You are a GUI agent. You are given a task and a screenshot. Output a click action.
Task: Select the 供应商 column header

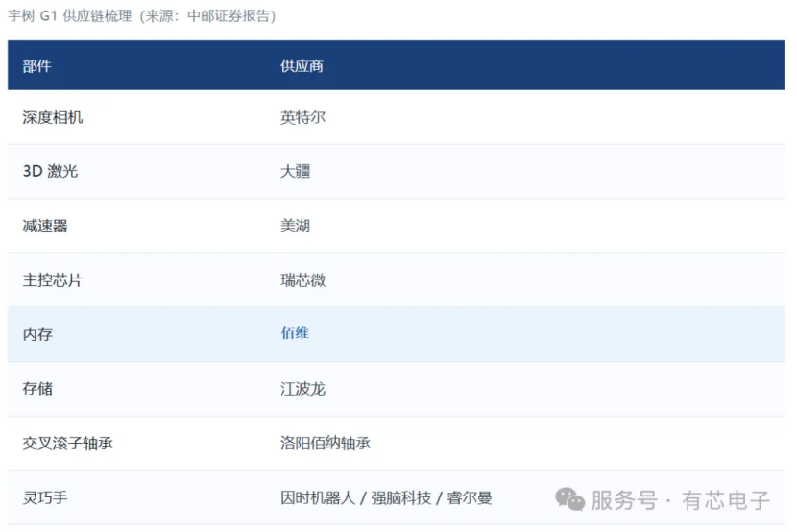coord(302,66)
